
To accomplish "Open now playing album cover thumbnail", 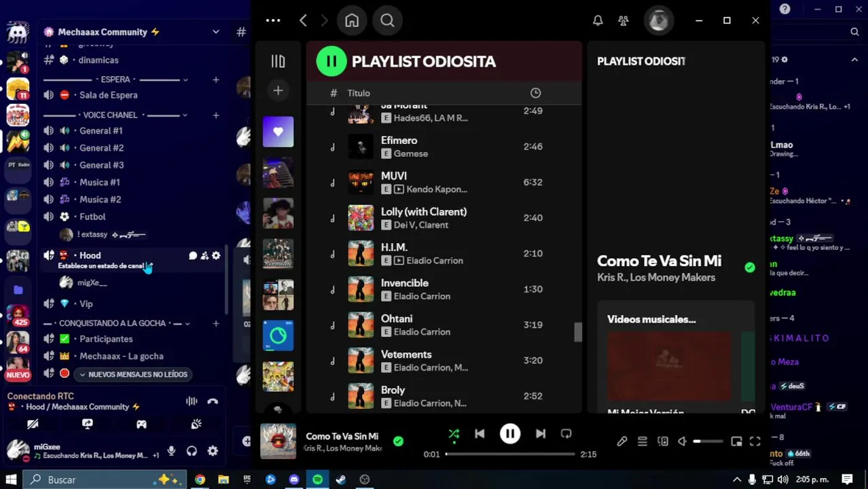I will pos(278,441).
